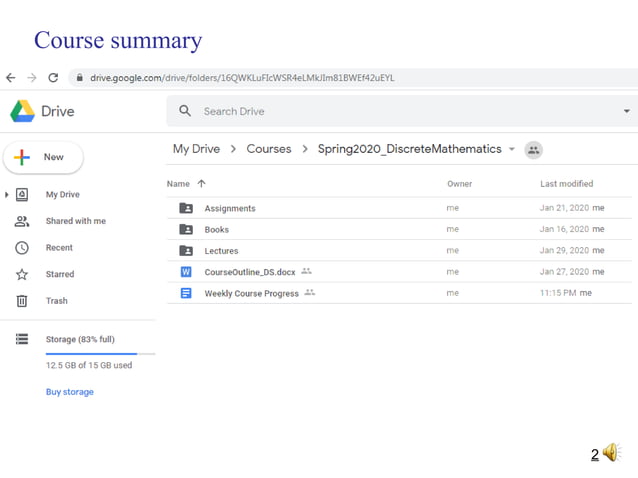
Task: Click the Buy storage link
Action: tap(70, 392)
